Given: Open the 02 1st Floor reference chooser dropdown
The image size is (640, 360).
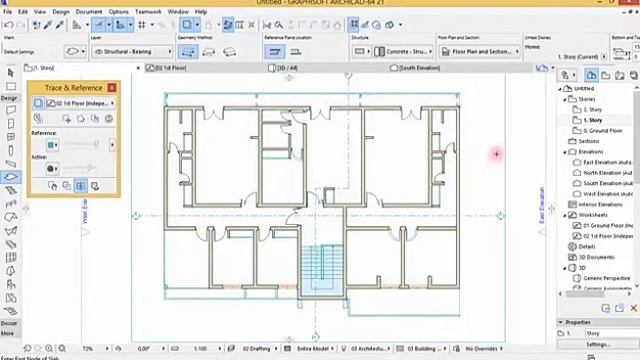Looking at the screenshot, I should (x=80, y=103).
